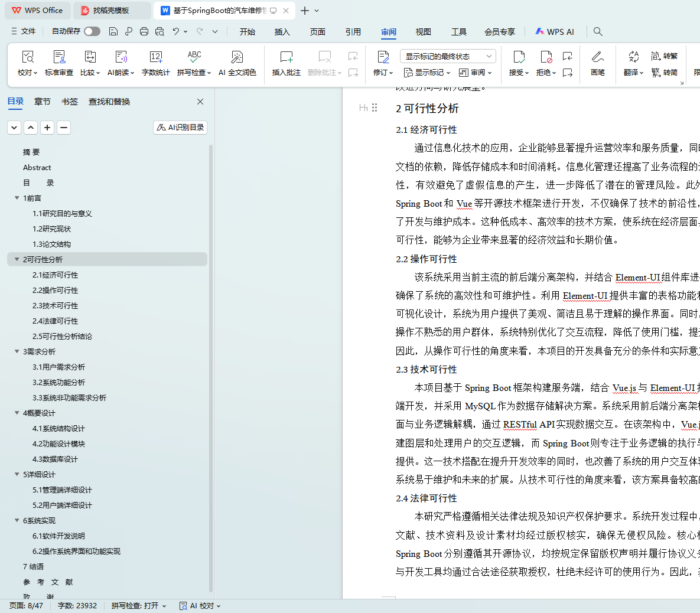Open the 书签 tab in navigation pane

pos(70,102)
